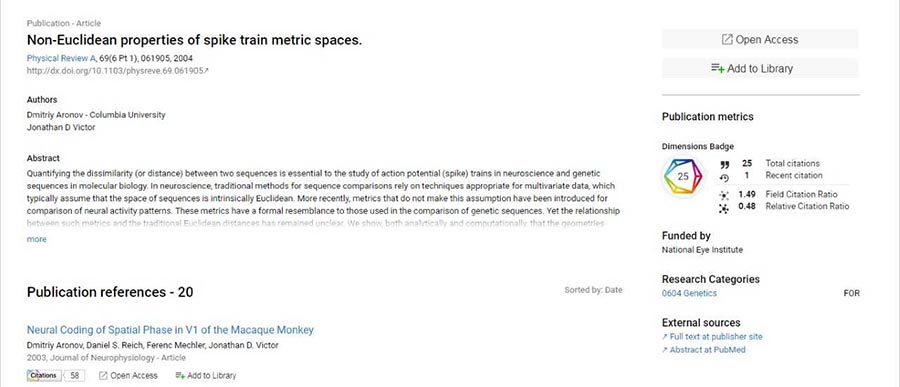This screenshot has height=387, width=900.
Task: Click the recent citation clock icon
Action: coord(724,177)
